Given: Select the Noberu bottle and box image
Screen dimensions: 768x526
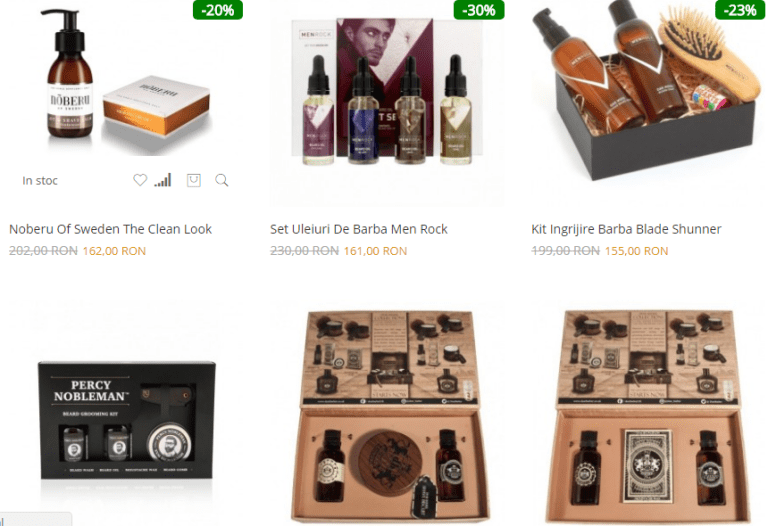Looking at the screenshot, I should pos(128,81).
